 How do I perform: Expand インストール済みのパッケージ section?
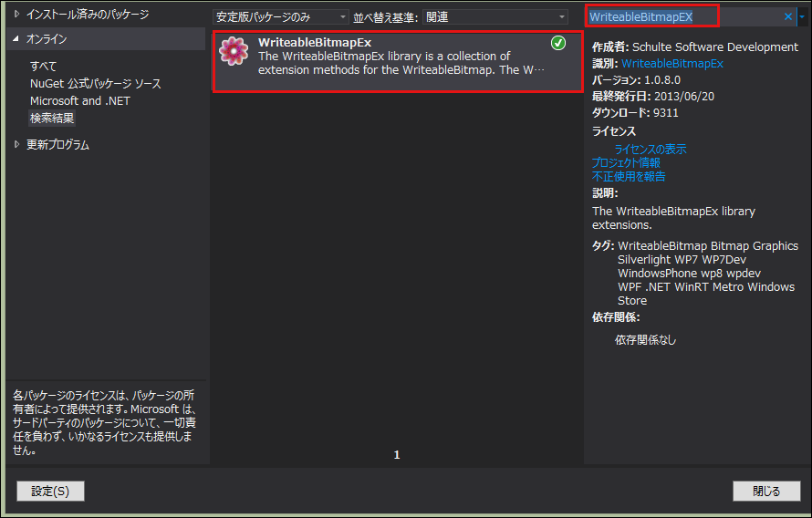pyautogui.click(x=16, y=14)
